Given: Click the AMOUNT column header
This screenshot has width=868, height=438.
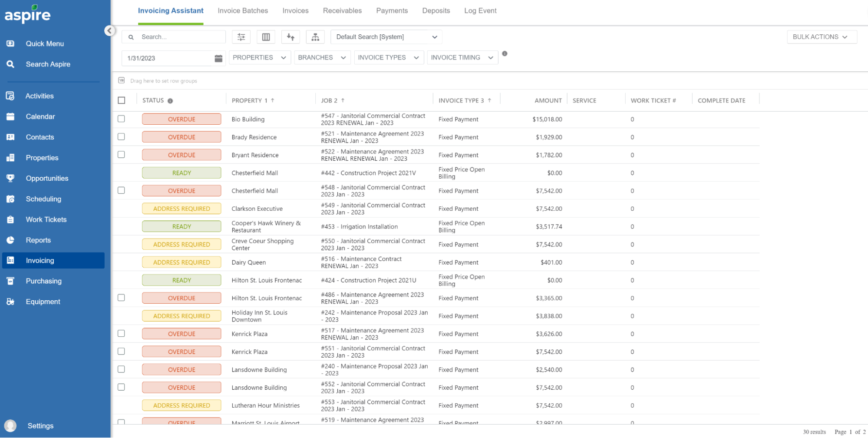Looking at the screenshot, I should (548, 100).
